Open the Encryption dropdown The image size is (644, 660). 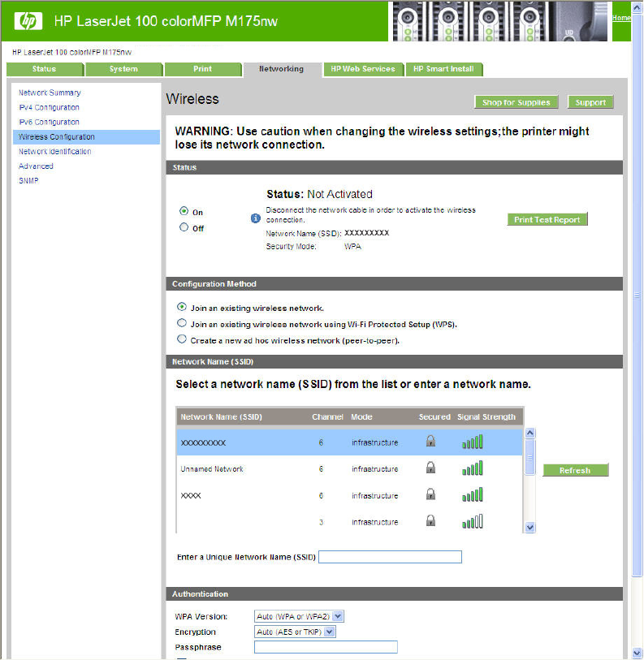pos(295,632)
